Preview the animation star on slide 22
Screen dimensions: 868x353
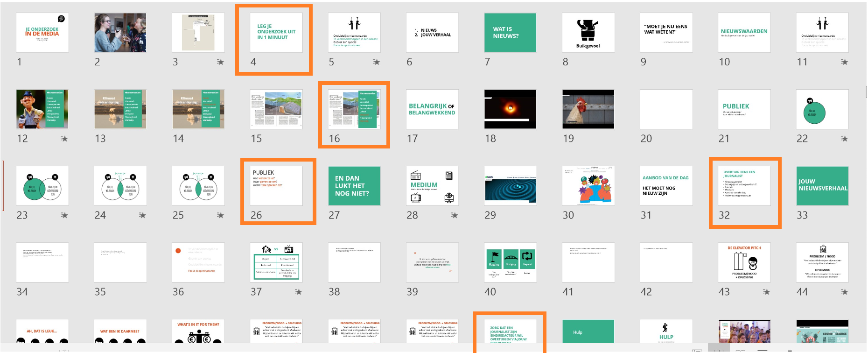(844, 139)
